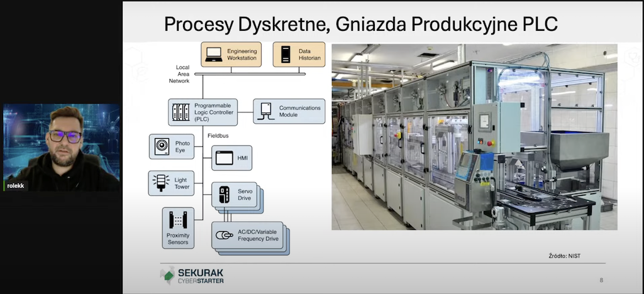Click the Light Tower icon
The image size is (644, 294).
coord(161,183)
